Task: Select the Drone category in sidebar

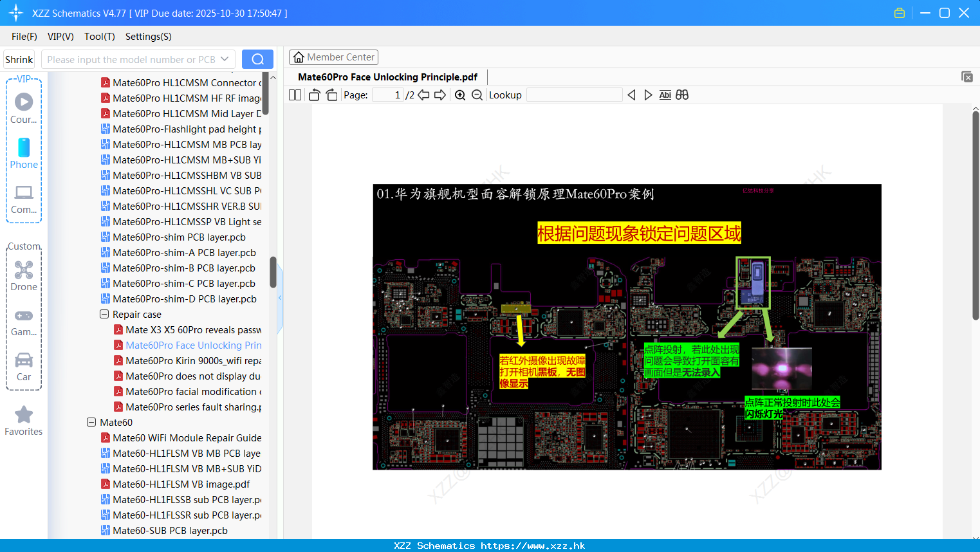Action: tap(24, 276)
